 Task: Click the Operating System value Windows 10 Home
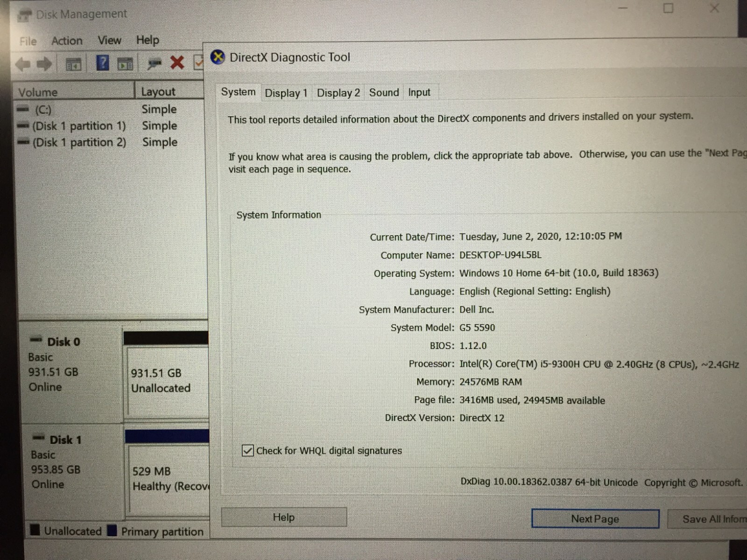(559, 273)
